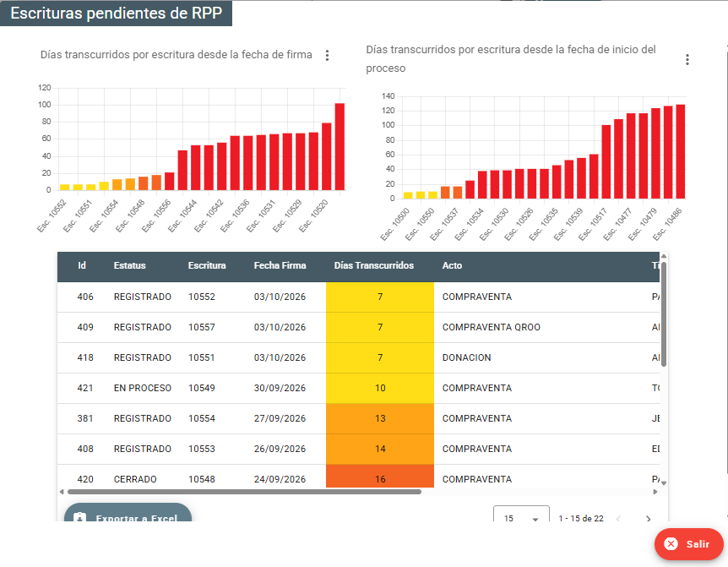The image size is (728, 567).
Task: Sort by the Escritura column header
Action: 207,265
